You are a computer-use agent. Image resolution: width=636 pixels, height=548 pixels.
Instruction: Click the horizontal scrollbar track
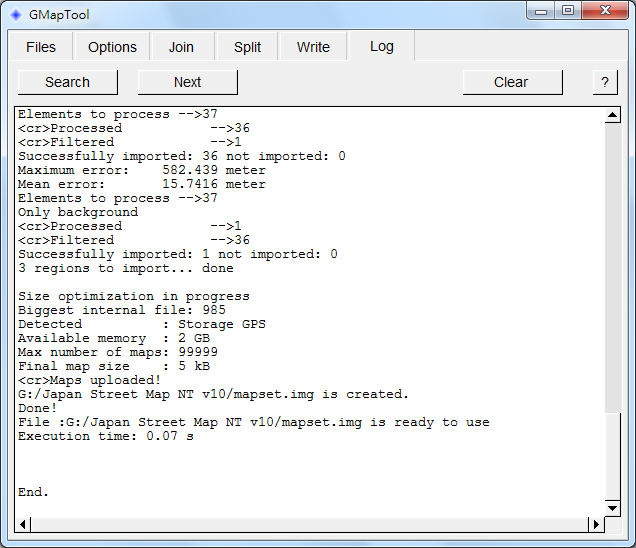coord(309,524)
